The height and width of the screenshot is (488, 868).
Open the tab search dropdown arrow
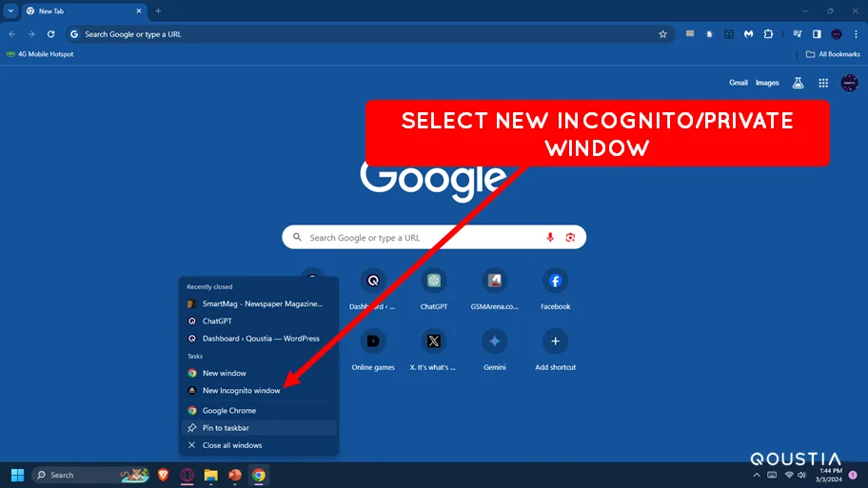[x=10, y=10]
